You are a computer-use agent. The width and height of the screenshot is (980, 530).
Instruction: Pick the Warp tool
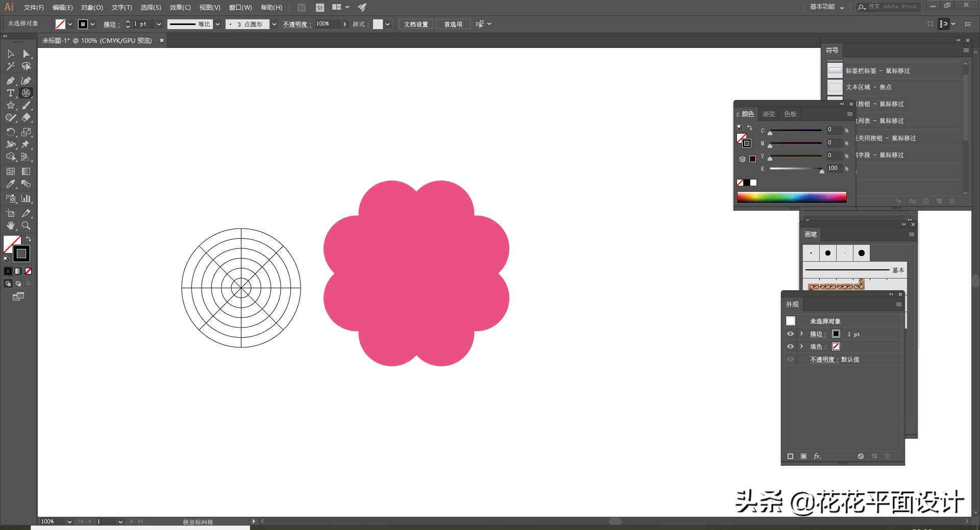point(10,144)
